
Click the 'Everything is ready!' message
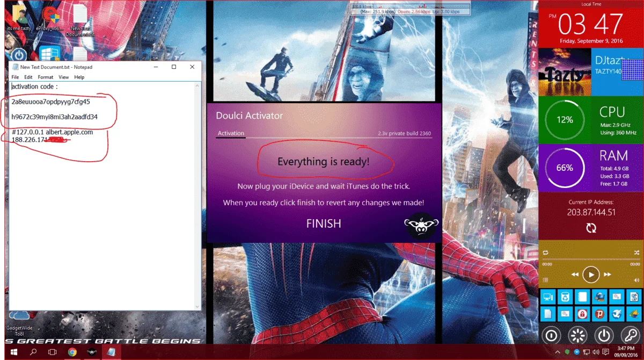click(324, 162)
